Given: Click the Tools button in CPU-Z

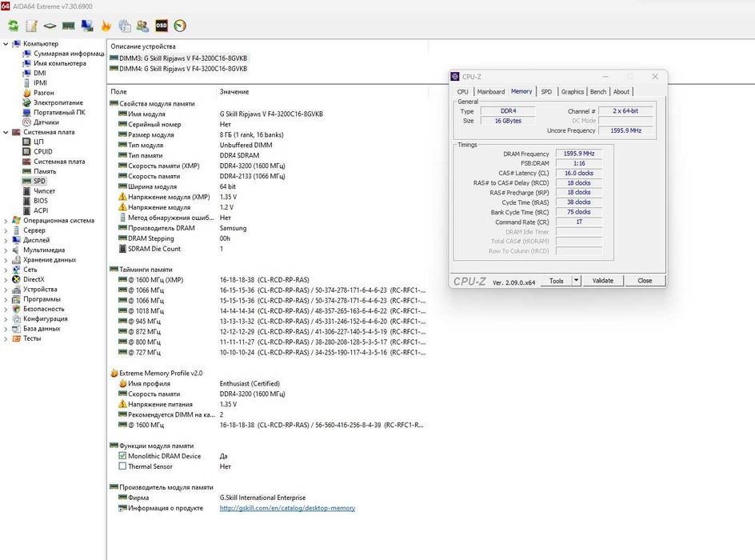Looking at the screenshot, I should (x=556, y=281).
